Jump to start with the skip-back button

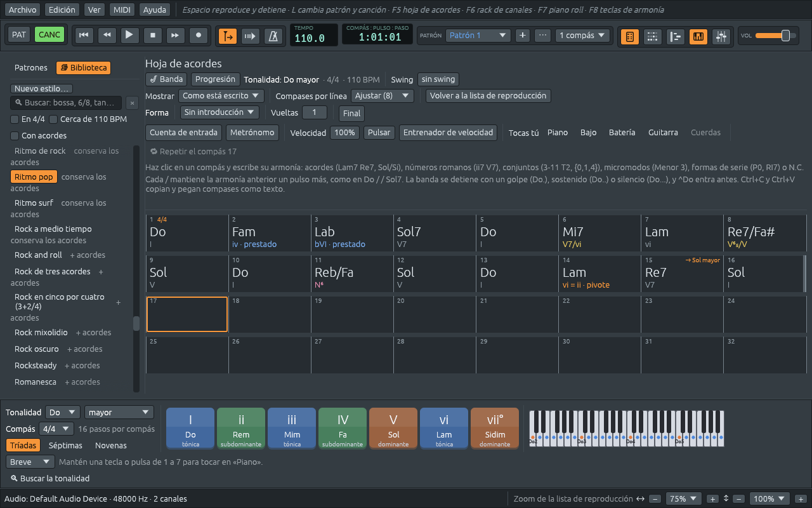(x=84, y=35)
